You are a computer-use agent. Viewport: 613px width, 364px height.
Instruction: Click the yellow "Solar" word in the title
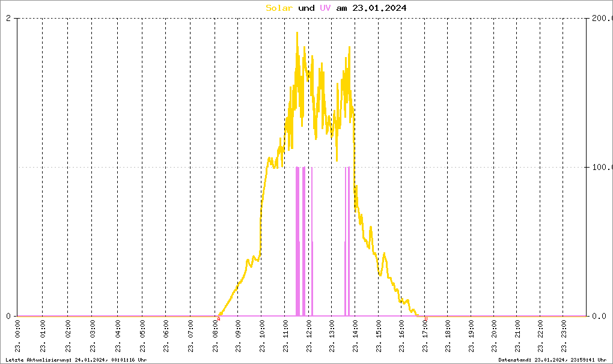click(x=279, y=8)
